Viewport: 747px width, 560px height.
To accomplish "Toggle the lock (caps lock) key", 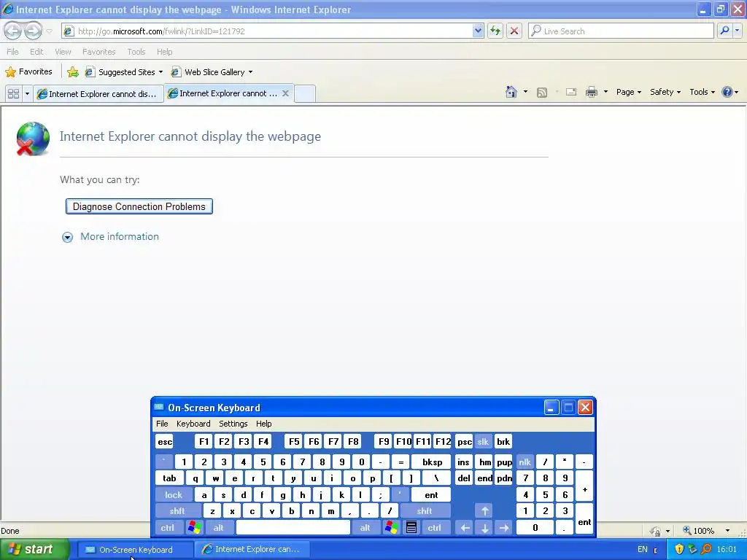I will [x=174, y=495].
